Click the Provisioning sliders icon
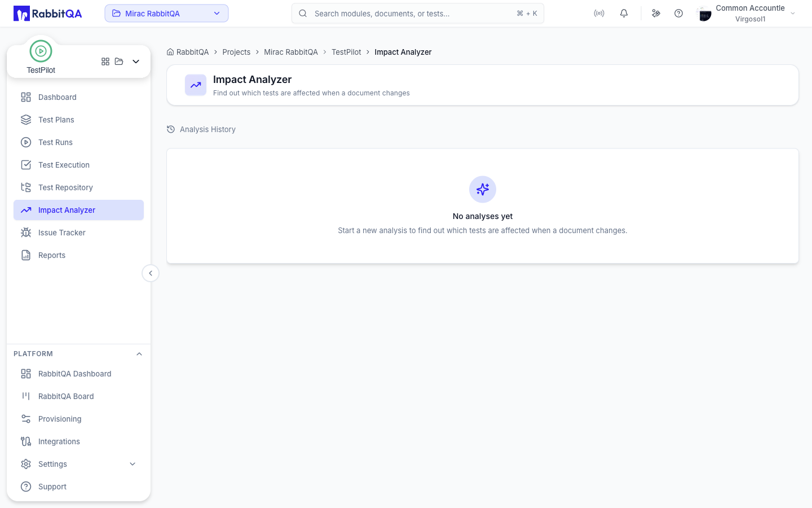The width and height of the screenshot is (812, 508). pyautogui.click(x=26, y=419)
